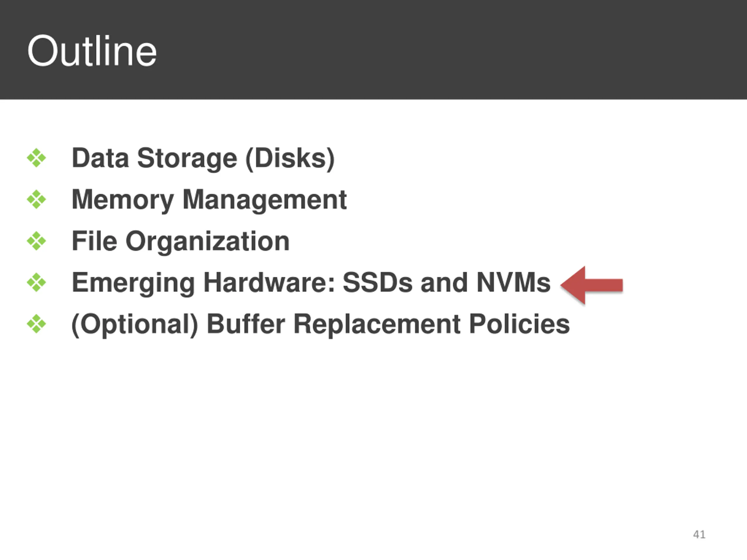Click the word Organization
747x560 pixels.
pyautogui.click(x=208, y=242)
